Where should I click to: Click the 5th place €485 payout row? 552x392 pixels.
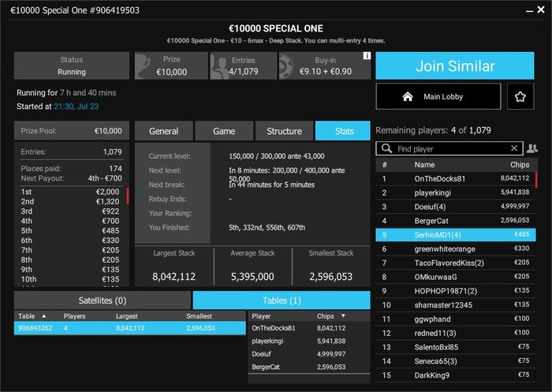pyautogui.click(x=69, y=230)
